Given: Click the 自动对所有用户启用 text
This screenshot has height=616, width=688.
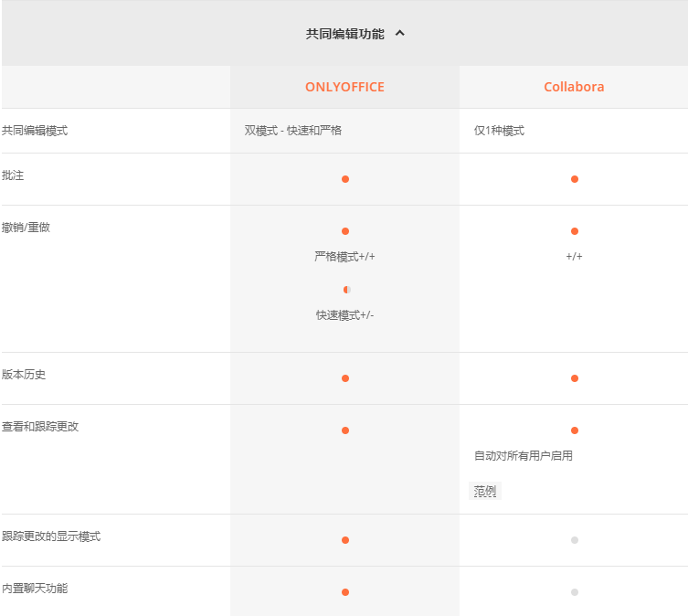Looking at the screenshot, I should [524, 456].
